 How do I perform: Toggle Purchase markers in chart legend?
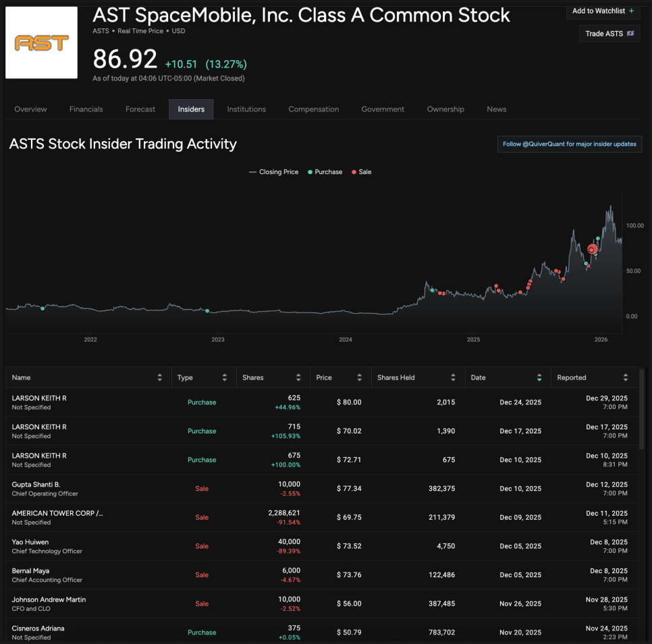(325, 172)
